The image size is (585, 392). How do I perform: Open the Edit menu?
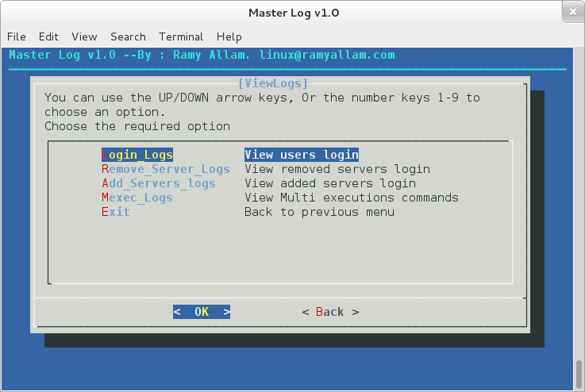click(48, 37)
